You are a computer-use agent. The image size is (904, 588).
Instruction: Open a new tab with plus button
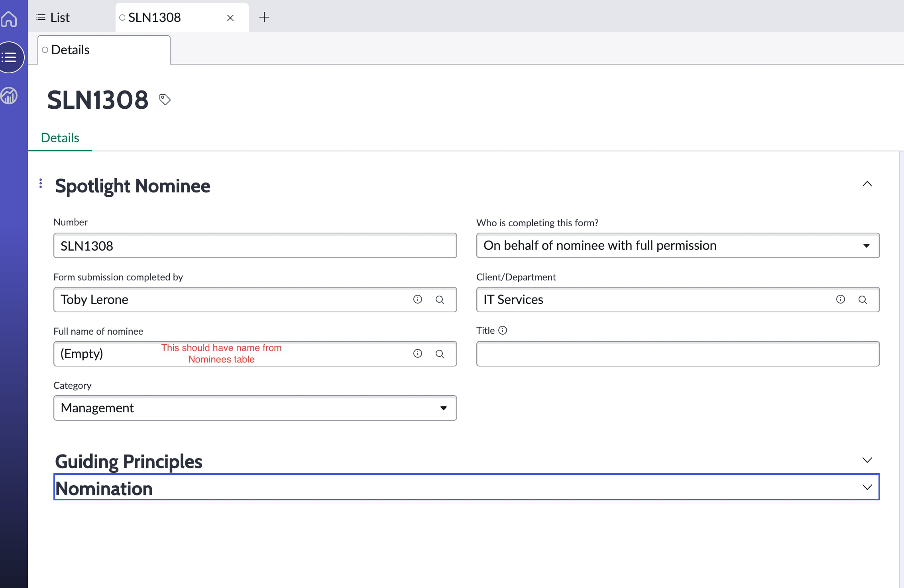point(264,18)
